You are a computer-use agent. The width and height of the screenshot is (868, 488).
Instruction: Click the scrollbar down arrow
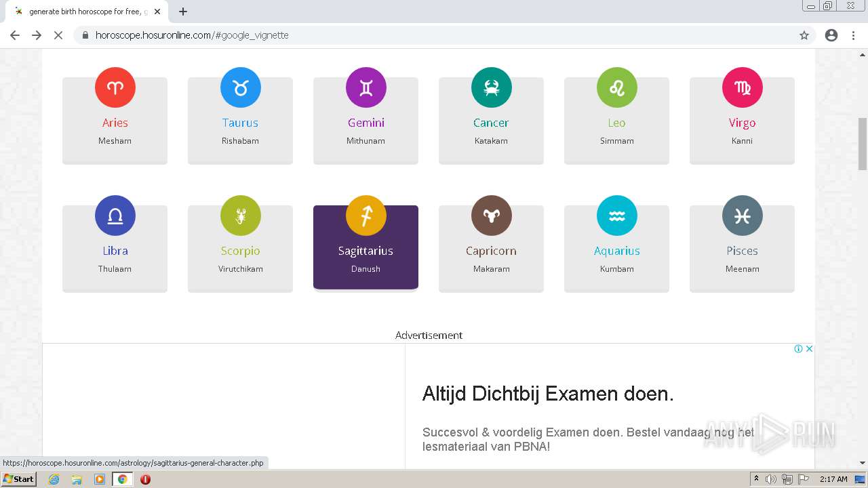pyautogui.click(x=863, y=463)
